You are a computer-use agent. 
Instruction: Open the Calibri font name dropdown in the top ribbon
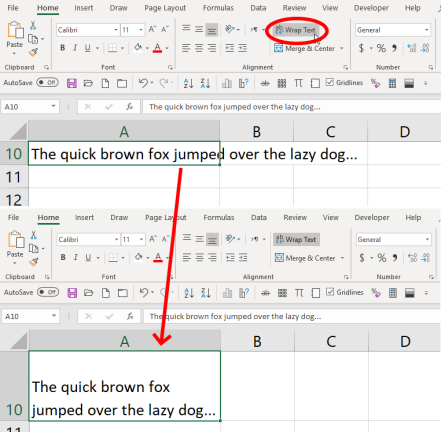116,30
